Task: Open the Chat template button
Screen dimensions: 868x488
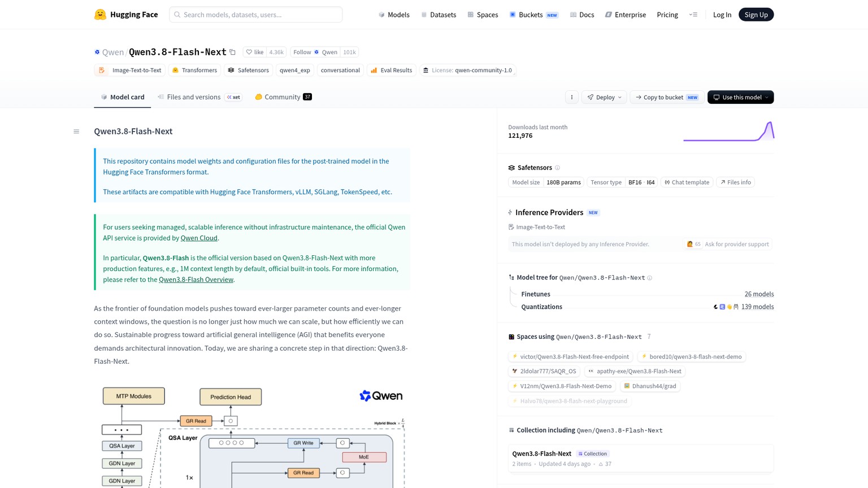Action: 687,182
